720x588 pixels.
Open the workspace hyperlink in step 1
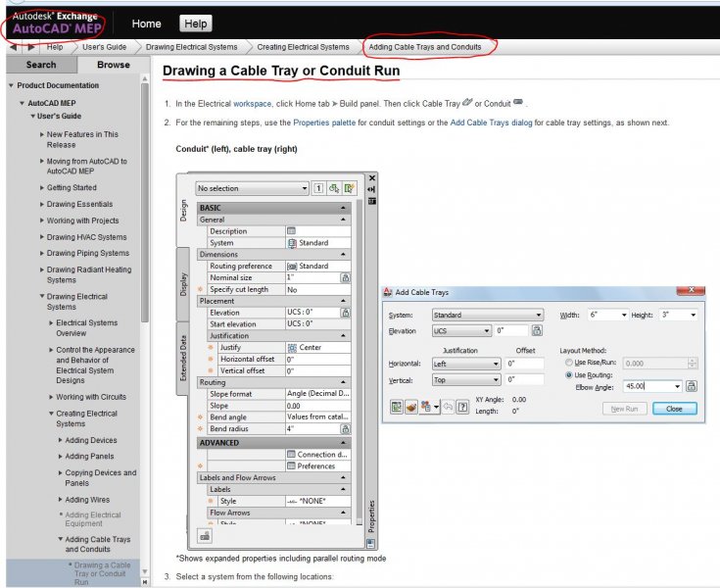[x=252, y=104]
